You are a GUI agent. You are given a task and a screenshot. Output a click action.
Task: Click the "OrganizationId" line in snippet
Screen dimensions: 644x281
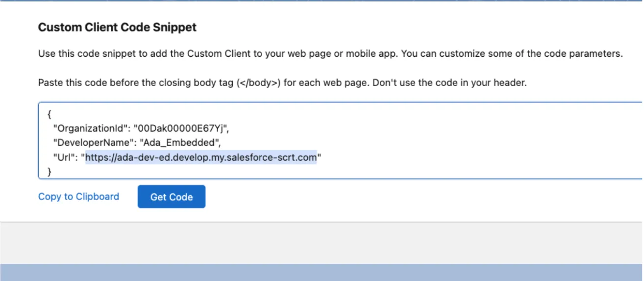(141, 129)
